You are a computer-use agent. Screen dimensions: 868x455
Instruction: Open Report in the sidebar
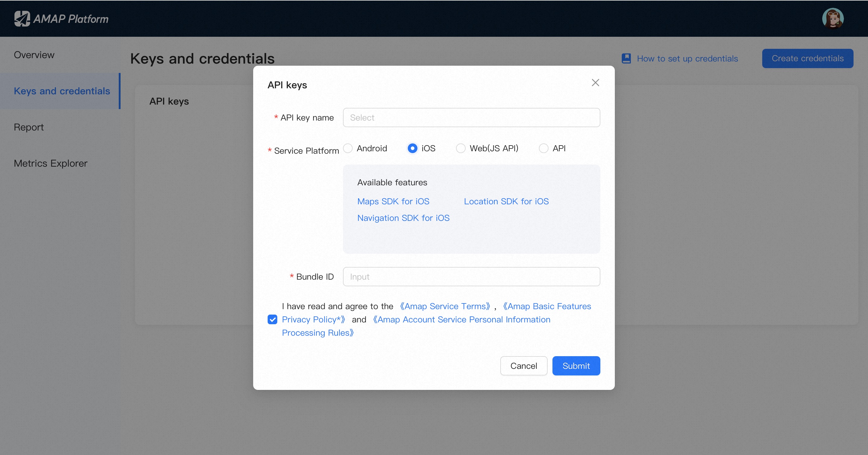29,127
